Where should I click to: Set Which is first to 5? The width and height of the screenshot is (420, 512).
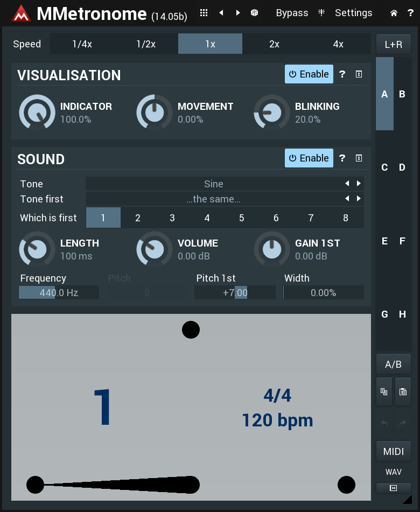242,218
